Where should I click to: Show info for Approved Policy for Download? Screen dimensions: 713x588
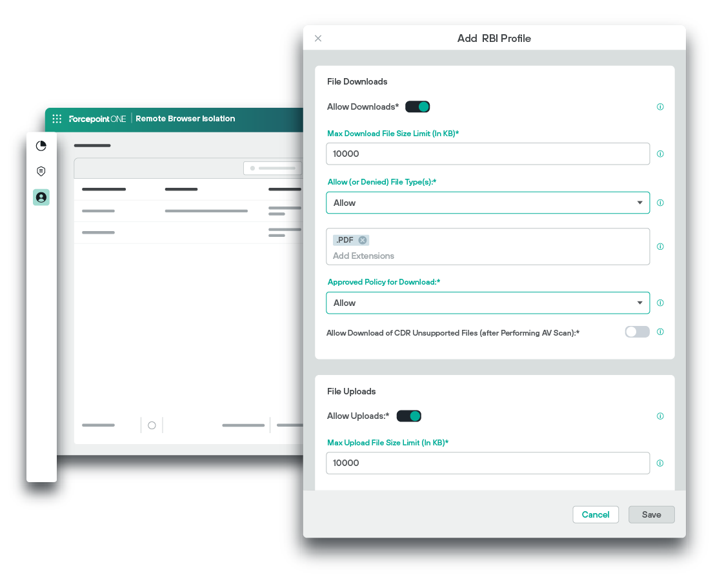tap(660, 303)
